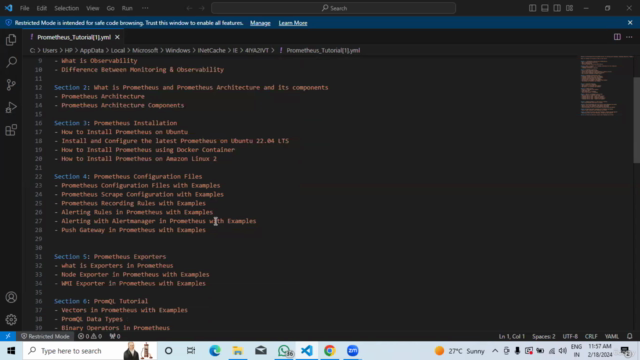Go to line via Ln 1, Col 1
This screenshot has width=640, height=360.
click(511, 336)
